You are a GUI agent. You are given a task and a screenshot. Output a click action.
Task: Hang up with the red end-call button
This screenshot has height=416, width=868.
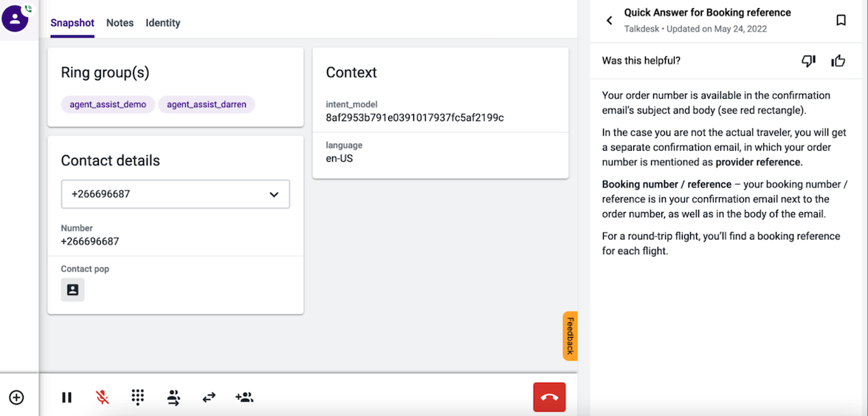[x=550, y=398]
